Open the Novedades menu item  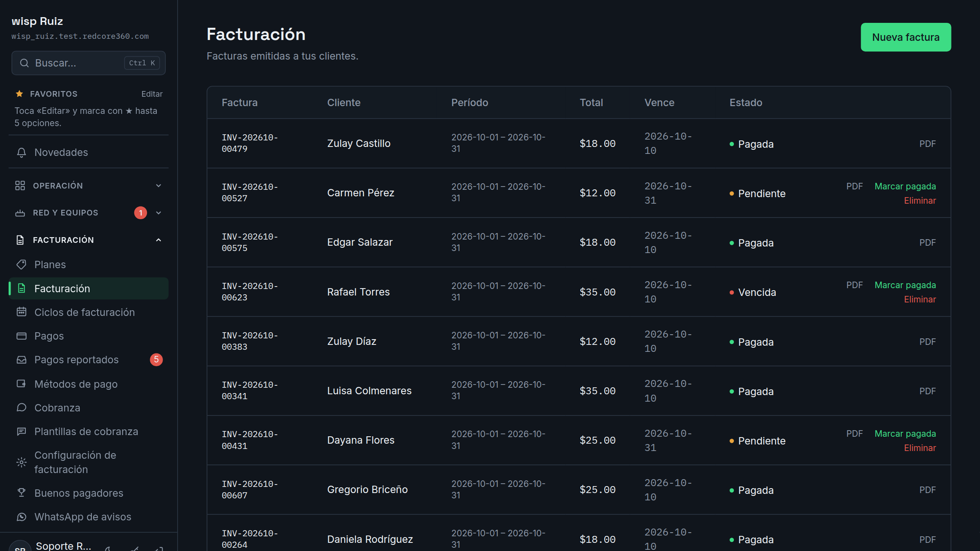click(x=89, y=152)
